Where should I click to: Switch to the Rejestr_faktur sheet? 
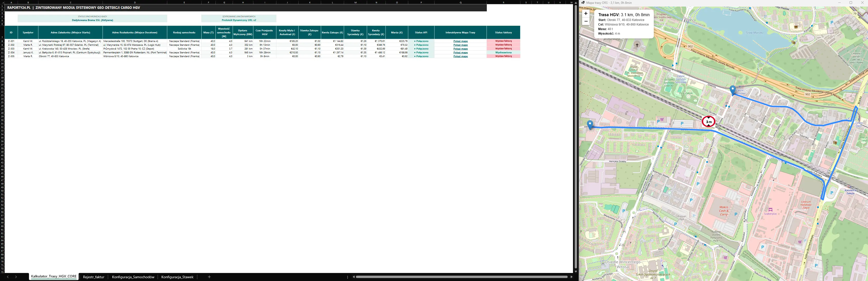pos(93,277)
